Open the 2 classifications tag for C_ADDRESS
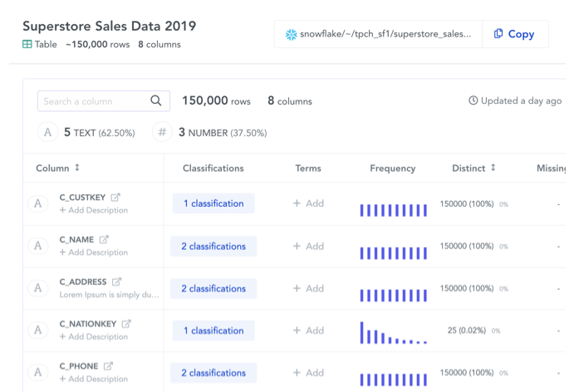The height and width of the screenshot is (392, 574). (213, 288)
